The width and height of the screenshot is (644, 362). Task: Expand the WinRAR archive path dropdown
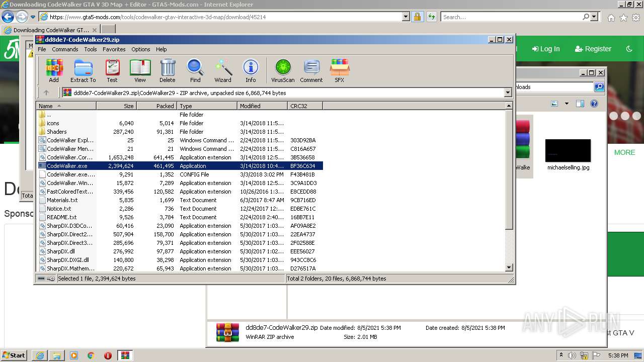(x=508, y=93)
